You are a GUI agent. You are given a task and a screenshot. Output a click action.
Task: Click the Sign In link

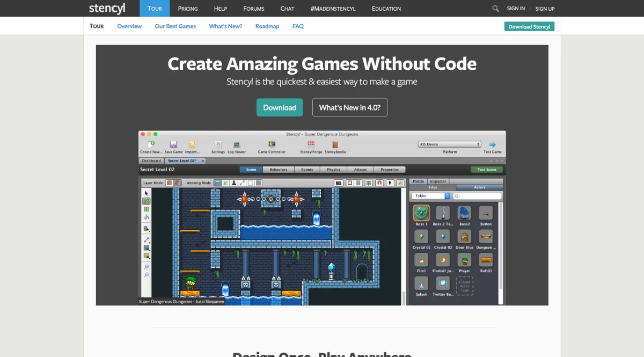click(516, 9)
